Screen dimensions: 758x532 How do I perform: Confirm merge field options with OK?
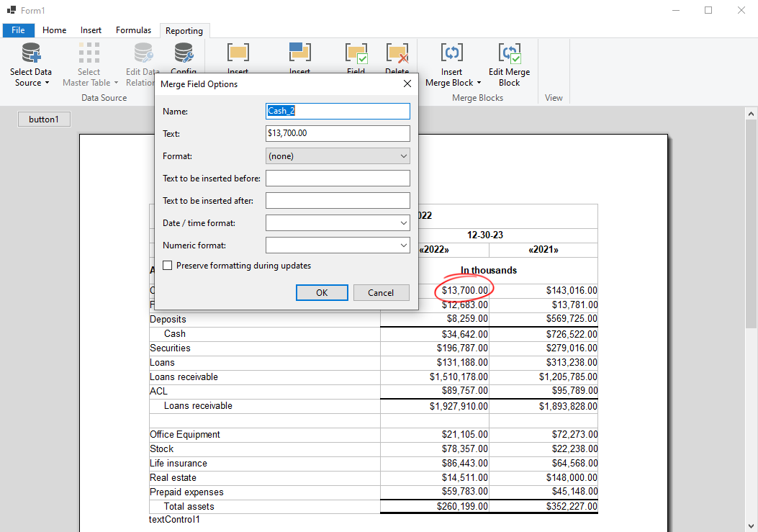[x=321, y=292]
